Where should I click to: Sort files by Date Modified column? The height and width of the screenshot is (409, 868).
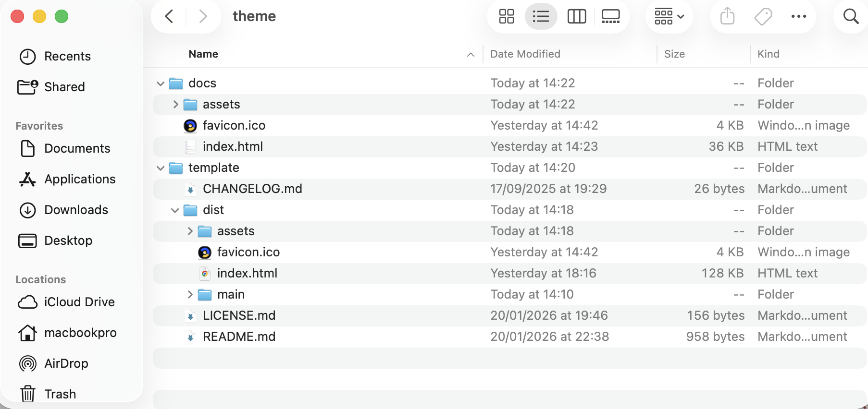pos(525,54)
